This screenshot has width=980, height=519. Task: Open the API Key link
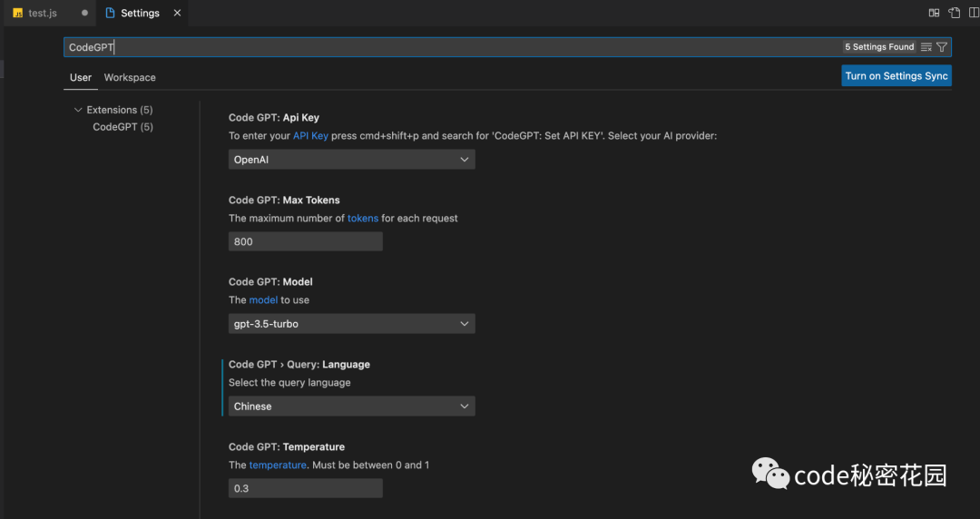[310, 136]
